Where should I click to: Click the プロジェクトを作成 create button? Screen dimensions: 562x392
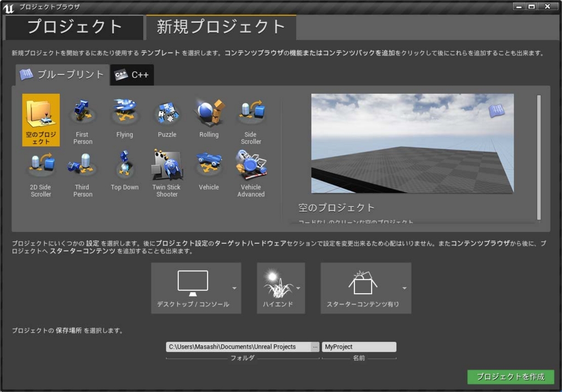coord(510,377)
